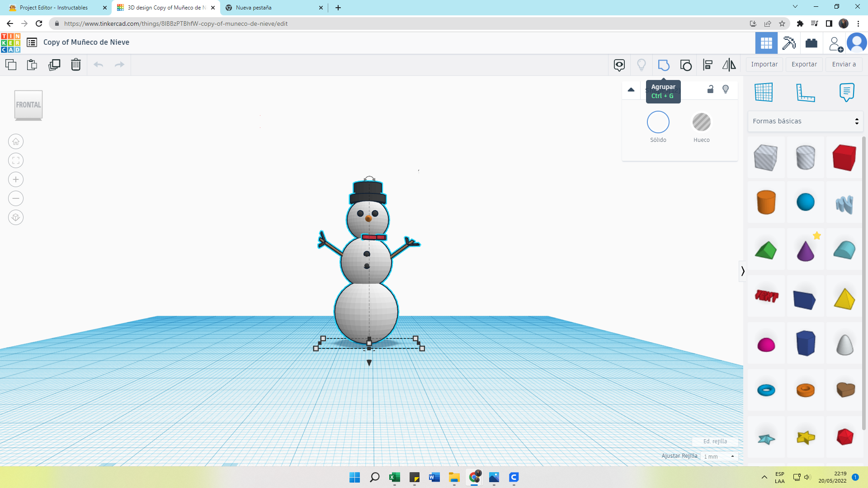Select the Sólido shape mode
Screen dimensions: 868x488
click(x=658, y=122)
